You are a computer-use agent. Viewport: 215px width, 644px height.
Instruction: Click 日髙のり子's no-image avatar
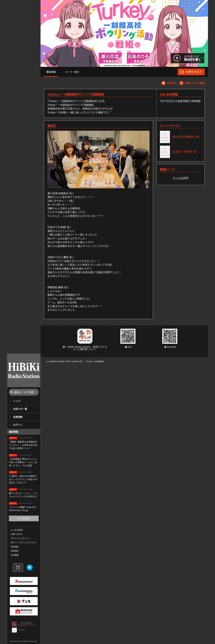click(165, 152)
